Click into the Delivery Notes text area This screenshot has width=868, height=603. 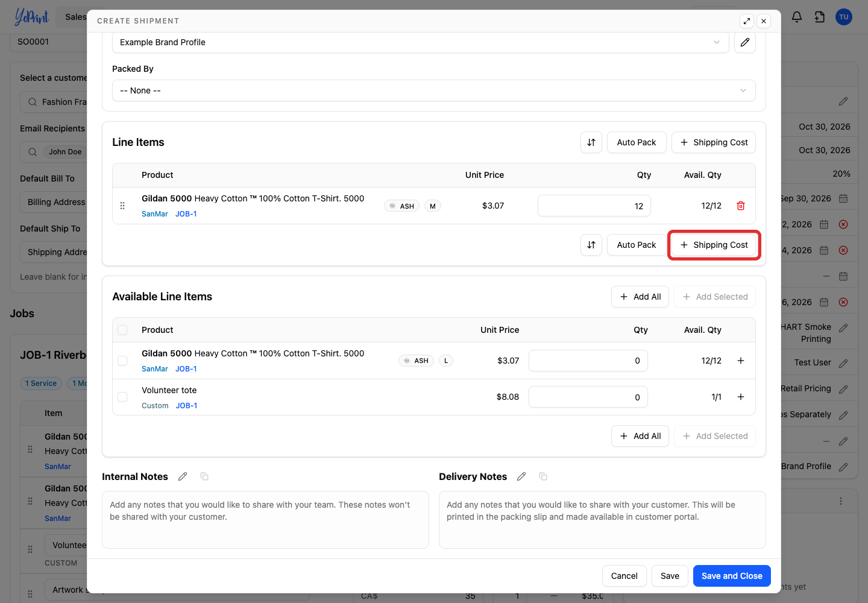[602, 520]
